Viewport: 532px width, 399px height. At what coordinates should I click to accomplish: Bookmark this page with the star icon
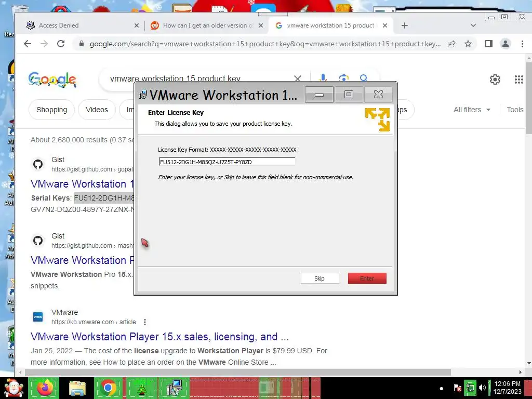pyautogui.click(x=468, y=44)
